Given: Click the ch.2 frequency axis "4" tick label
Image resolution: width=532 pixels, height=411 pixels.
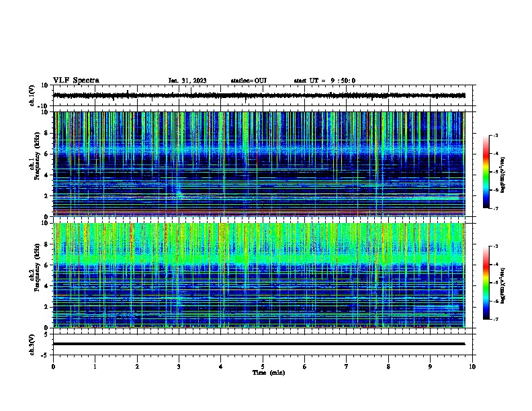Looking at the screenshot, I should pyautogui.click(x=47, y=286).
